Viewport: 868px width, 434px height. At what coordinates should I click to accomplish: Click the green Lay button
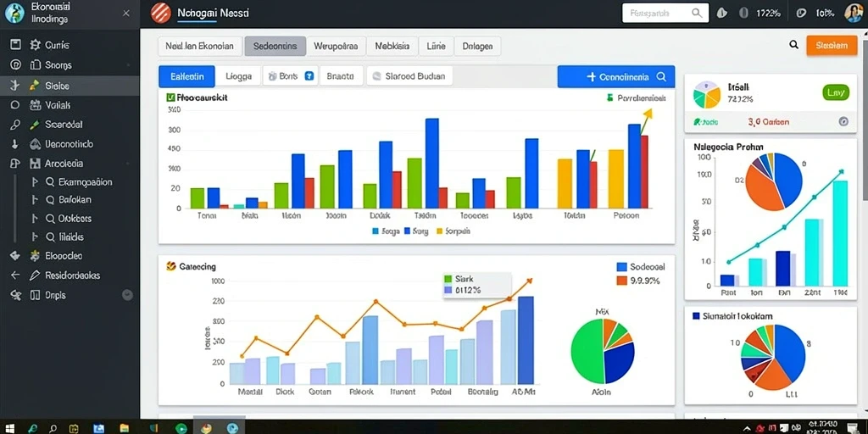click(835, 93)
